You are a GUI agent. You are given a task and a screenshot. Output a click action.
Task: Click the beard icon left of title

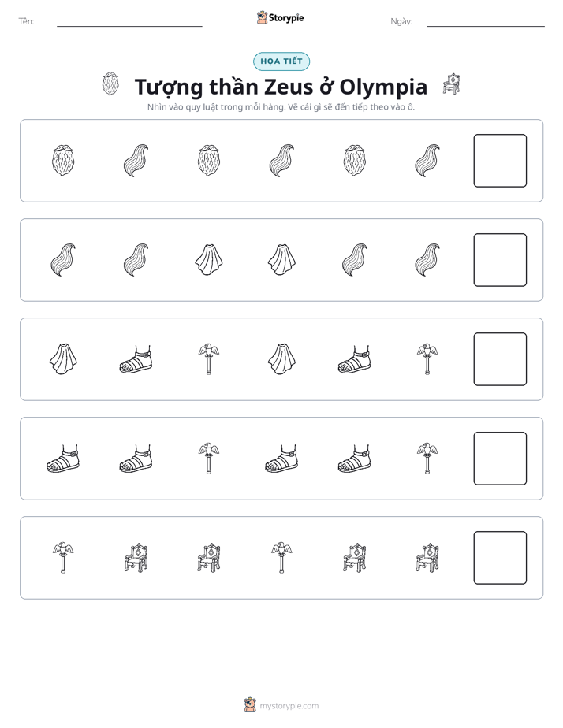[x=110, y=84]
